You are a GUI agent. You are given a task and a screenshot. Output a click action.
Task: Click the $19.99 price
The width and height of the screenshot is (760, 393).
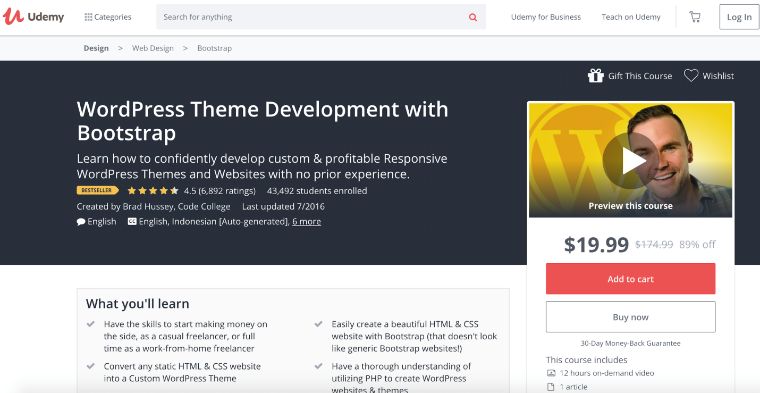(596, 245)
